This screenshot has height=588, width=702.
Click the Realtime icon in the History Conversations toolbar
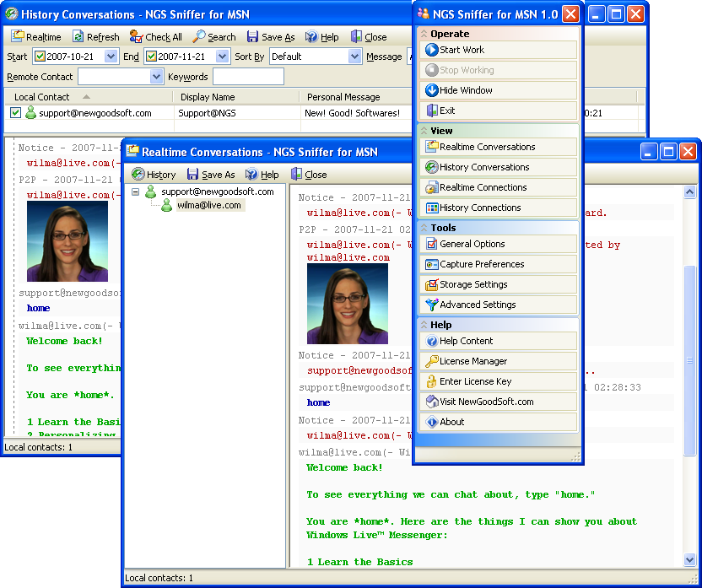pos(18,36)
